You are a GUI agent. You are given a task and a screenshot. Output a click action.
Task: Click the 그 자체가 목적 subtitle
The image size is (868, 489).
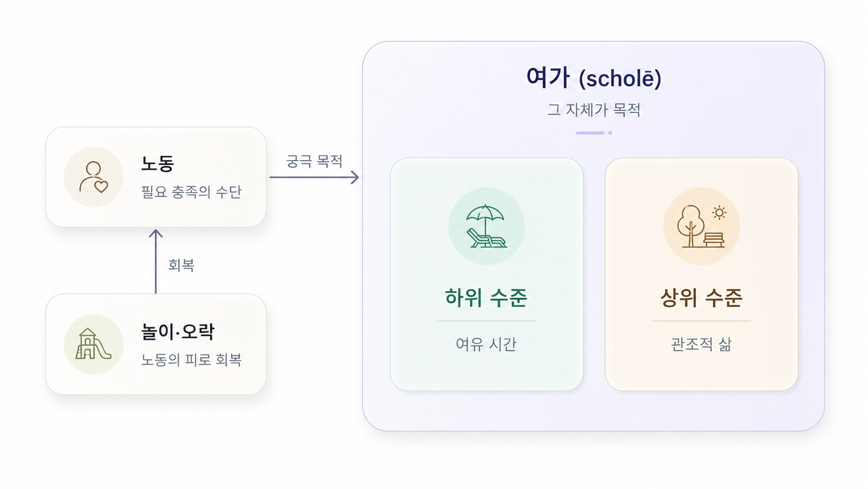pos(594,110)
